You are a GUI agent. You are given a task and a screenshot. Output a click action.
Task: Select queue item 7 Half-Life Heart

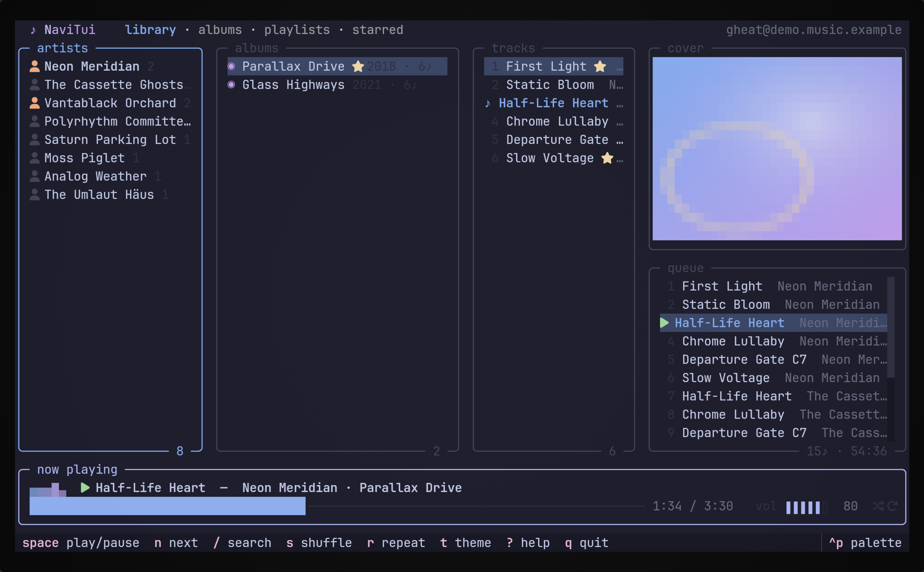tap(773, 396)
